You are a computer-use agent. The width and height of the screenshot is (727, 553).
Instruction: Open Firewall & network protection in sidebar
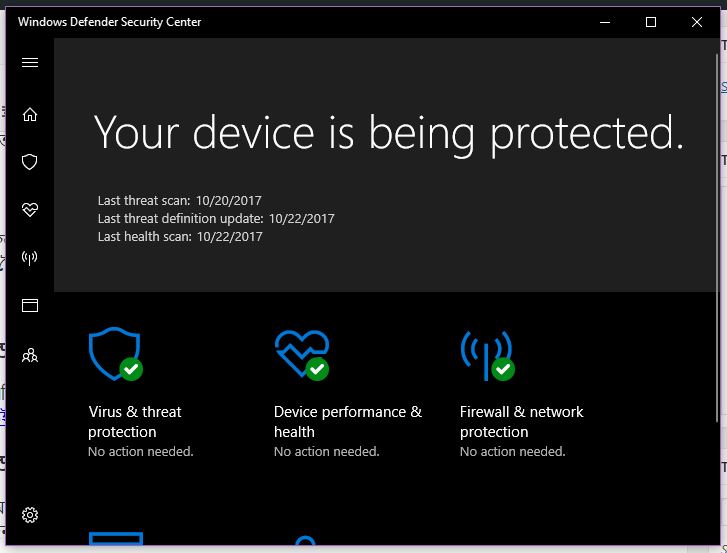coord(30,258)
